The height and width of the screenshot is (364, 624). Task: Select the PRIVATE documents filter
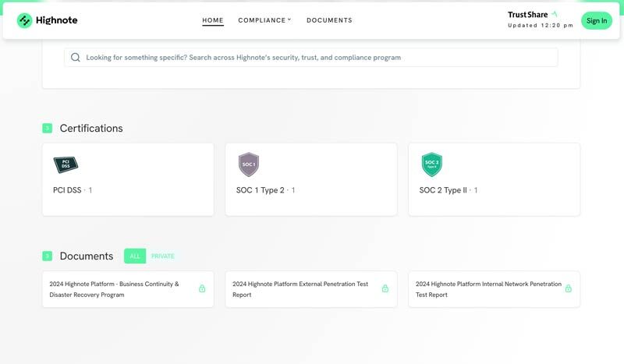coord(163,256)
